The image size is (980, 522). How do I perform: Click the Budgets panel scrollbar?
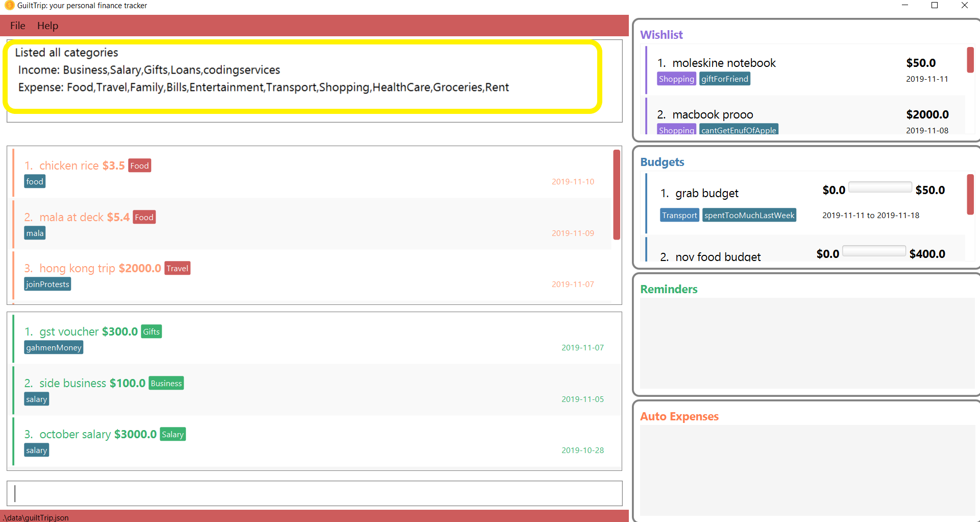970,195
